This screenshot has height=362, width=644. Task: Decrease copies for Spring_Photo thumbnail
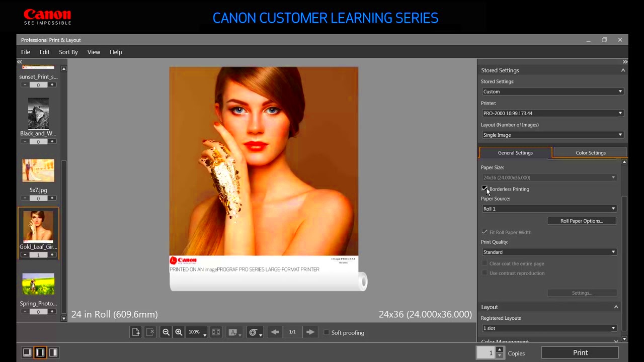[25, 312]
